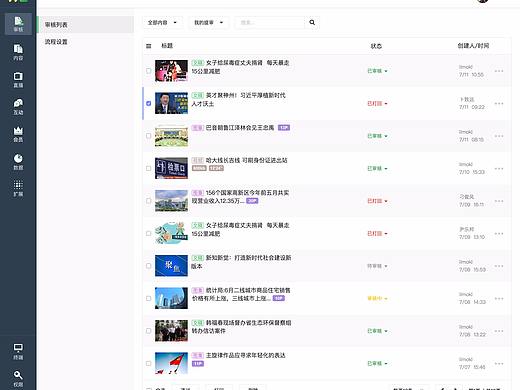Open more options for 韩福春 row
Screen dimensions: 520x390
click(499, 331)
